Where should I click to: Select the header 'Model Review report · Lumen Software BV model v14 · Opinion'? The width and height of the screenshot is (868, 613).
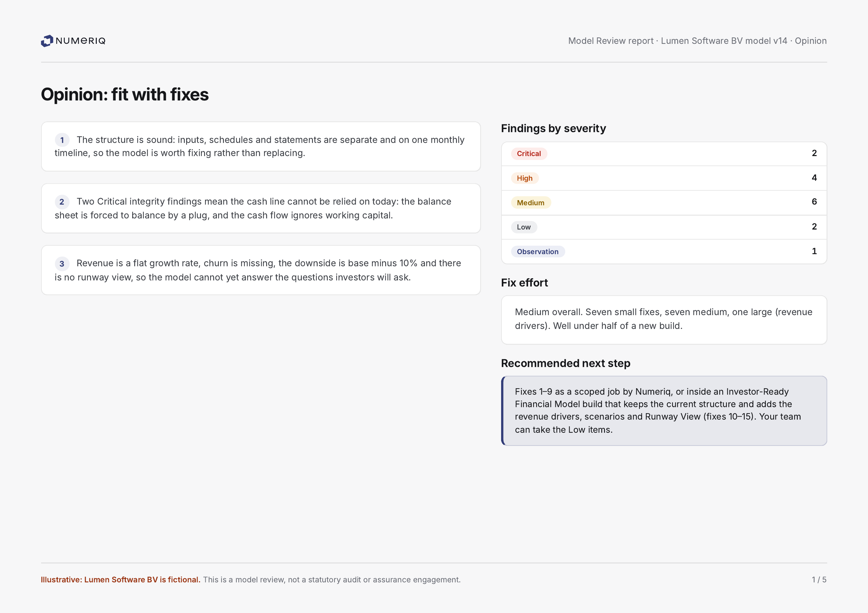tap(697, 41)
